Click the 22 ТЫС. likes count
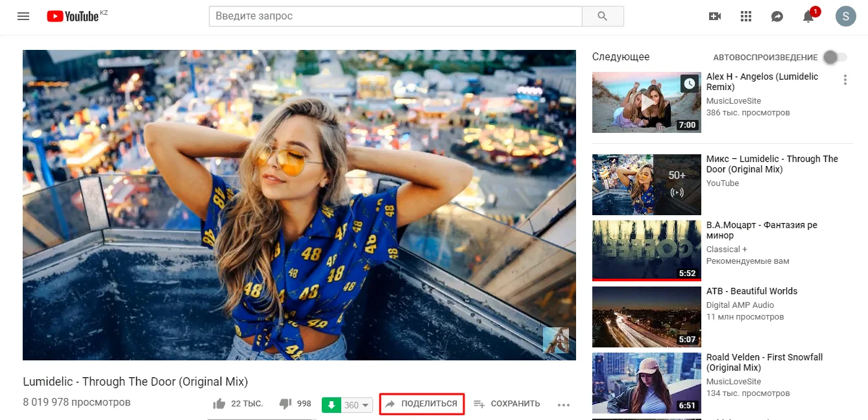Viewport: 868px width, 420px height. (247, 404)
